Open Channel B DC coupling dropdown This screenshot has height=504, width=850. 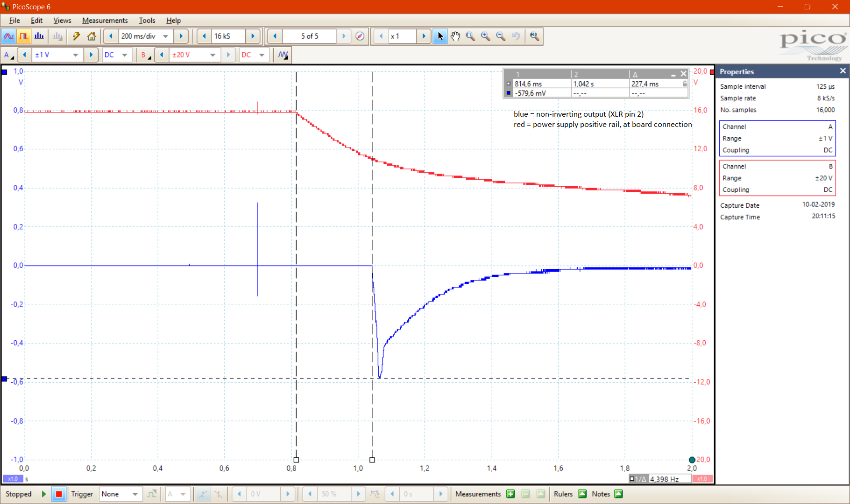coord(262,55)
